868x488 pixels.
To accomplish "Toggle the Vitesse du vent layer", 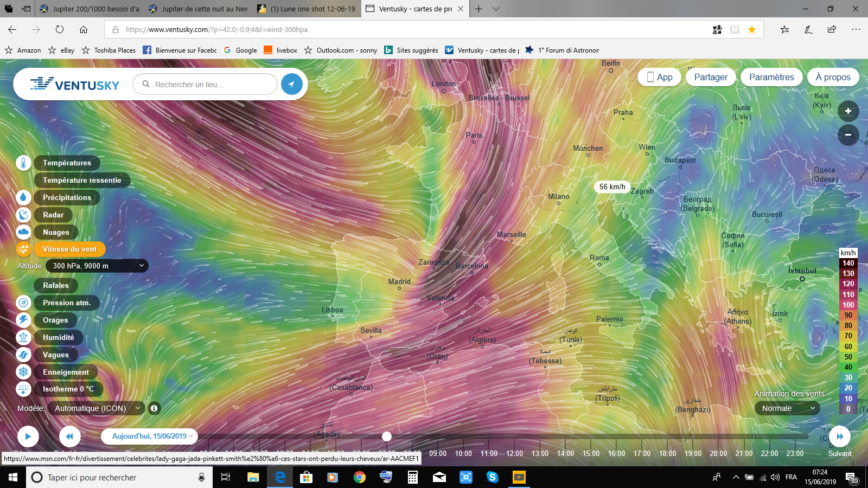I will point(69,249).
